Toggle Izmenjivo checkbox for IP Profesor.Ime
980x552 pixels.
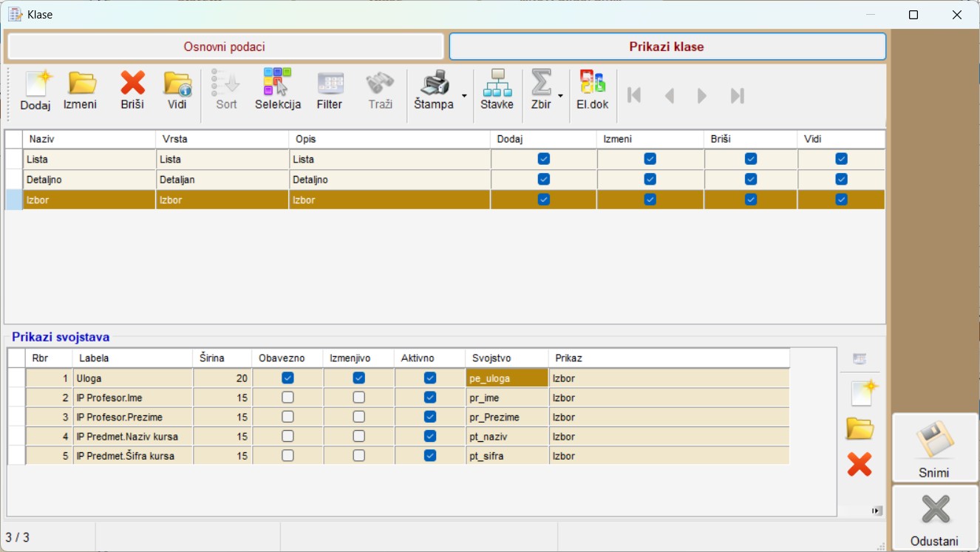click(x=359, y=398)
